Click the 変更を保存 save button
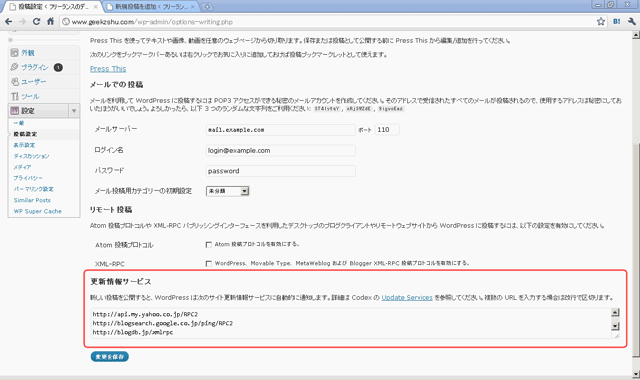The width and height of the screenshot is (640, 380). coord(110,357)
